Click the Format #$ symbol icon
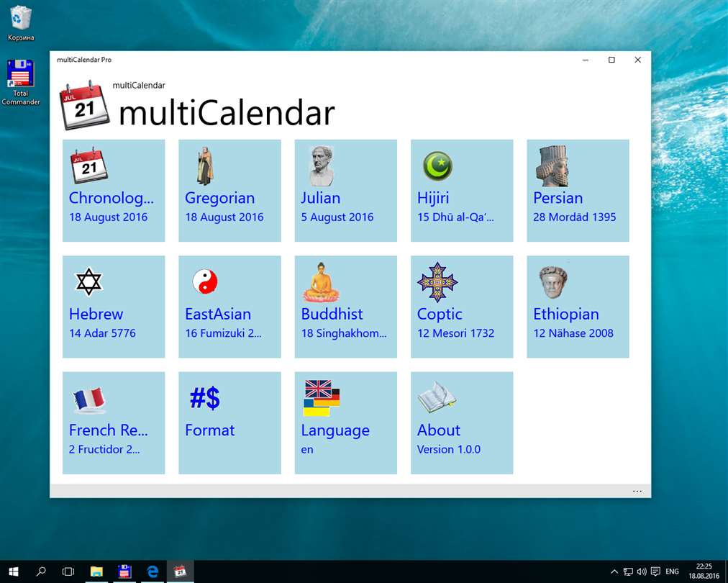 [x=205, y=398]
